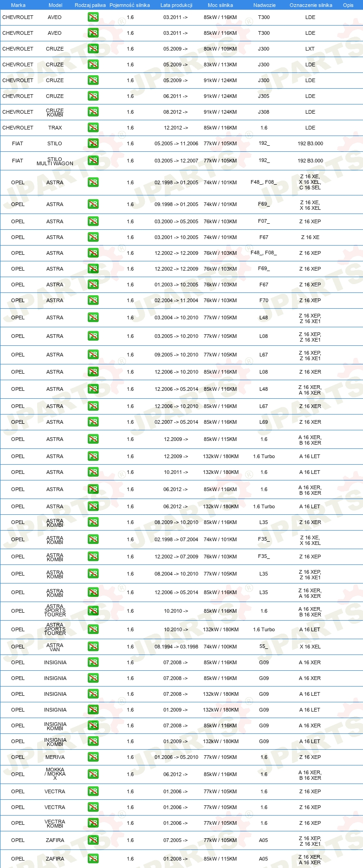Select the MOKKA / MOKKA X model cell
The image size is (363, 868).
(55, 774)
